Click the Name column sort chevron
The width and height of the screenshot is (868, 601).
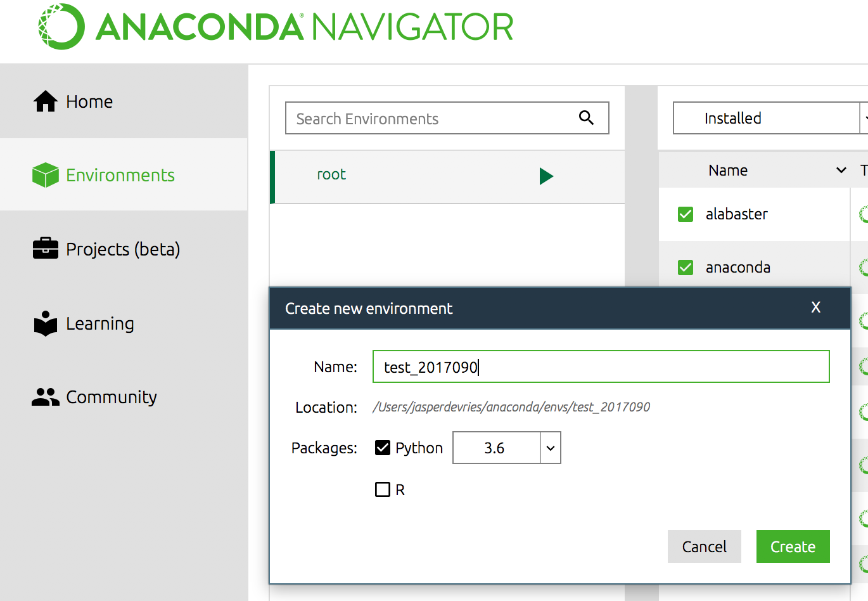[x=841, y=170]
